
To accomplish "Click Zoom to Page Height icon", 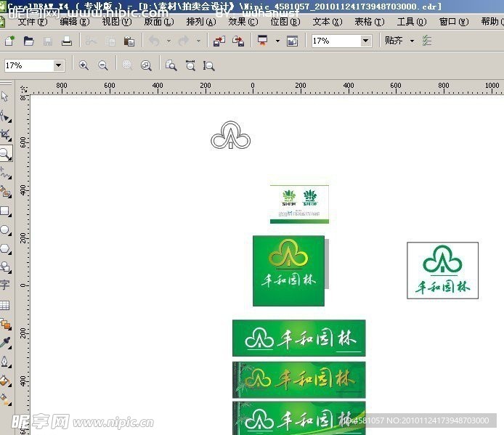I will pyautogui.click(x=208, y=65).
